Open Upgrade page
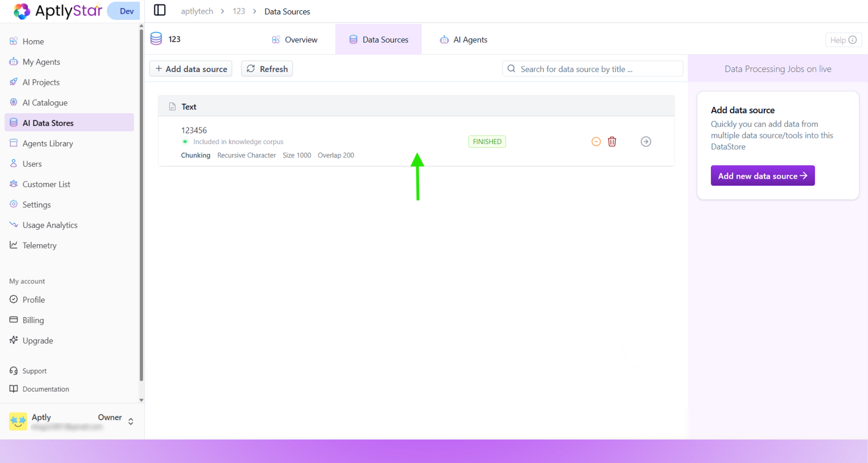Viewport: 868px width, 463px height. [69, 341]
